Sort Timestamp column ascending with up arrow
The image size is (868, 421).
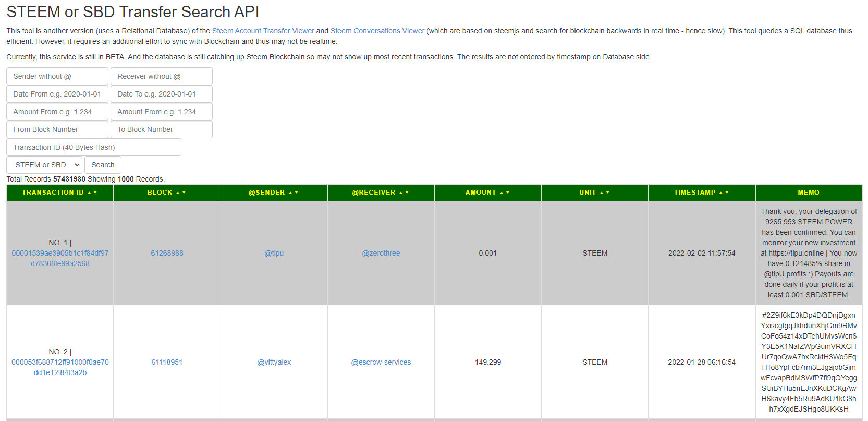[721, 193]
